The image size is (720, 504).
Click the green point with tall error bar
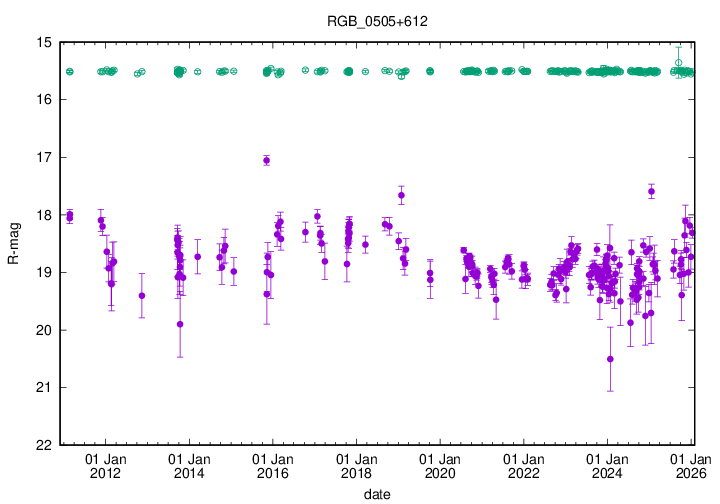click(679, 62)
